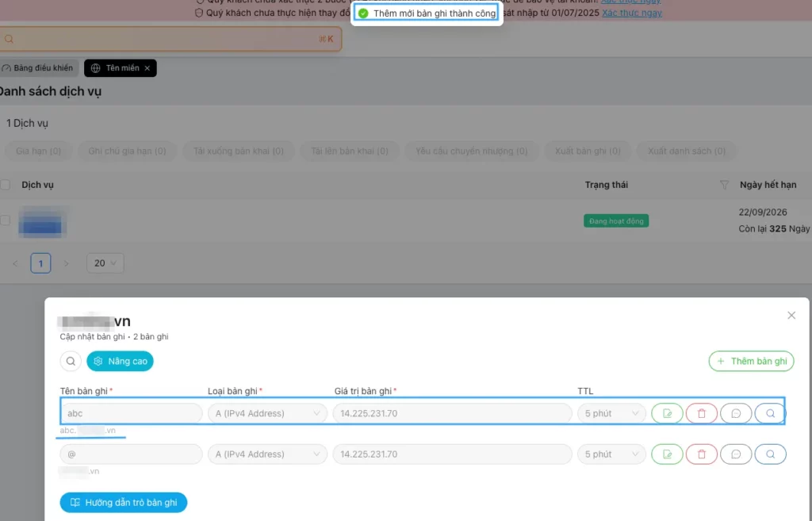
Task: Open the 20 per page size dropdown
Action: pyautogui.click(x=105, y=263)
